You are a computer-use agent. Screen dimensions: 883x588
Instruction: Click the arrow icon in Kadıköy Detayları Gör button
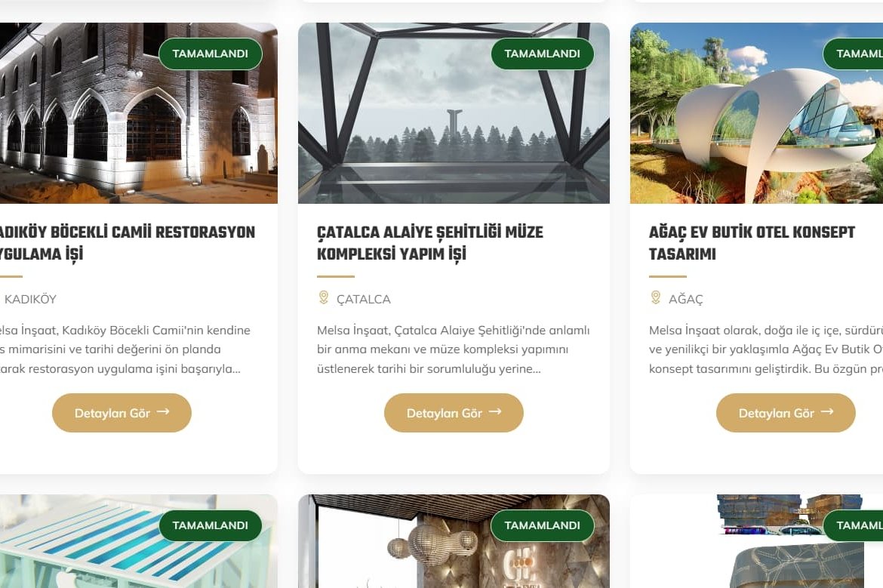pos(163,411)
